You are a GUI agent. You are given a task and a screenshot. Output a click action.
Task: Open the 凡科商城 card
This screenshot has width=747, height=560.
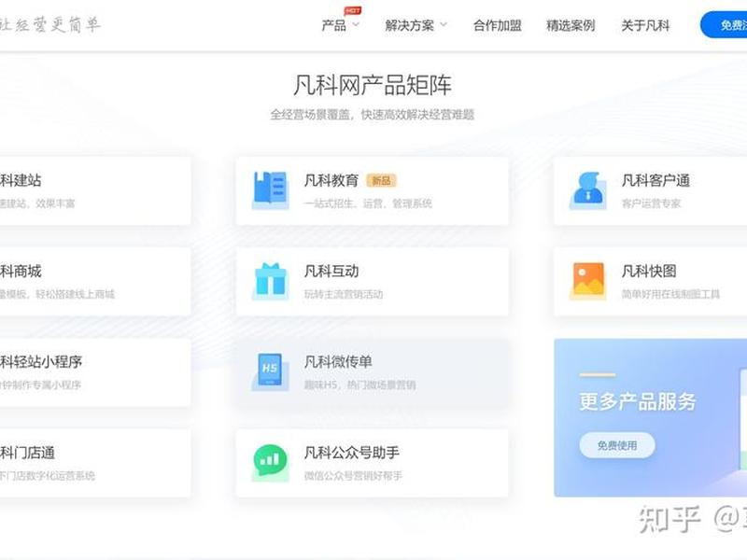(x=95, y=282)
